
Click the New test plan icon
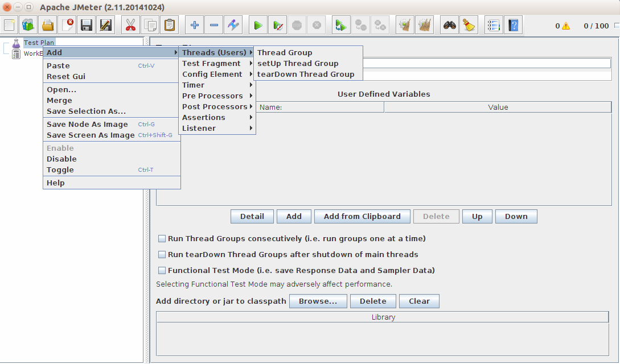point(9,25)
